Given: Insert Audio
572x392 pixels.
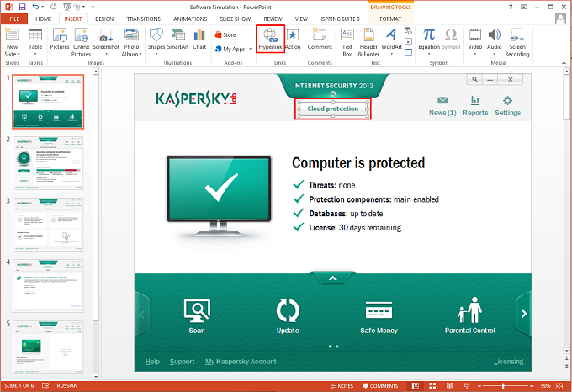Looking at the screenshot, I should click(x=495, y=41).
